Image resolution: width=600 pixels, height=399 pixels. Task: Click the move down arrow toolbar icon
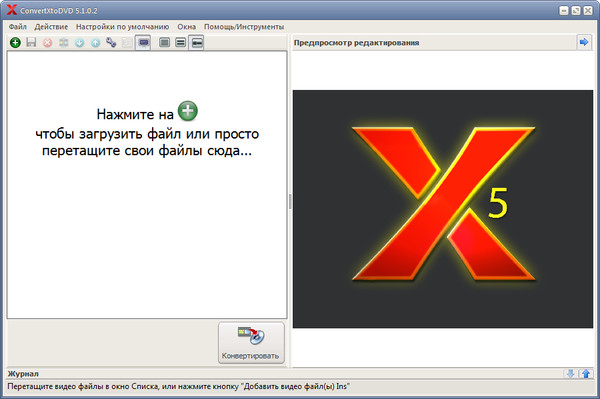[80, 42]
